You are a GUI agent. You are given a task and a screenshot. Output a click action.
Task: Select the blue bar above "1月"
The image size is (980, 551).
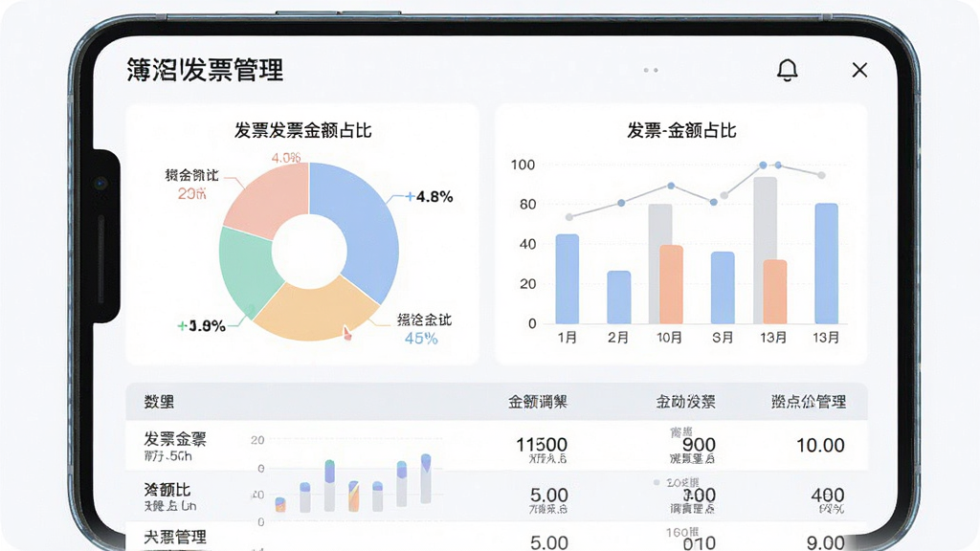(x=567, y=278)
